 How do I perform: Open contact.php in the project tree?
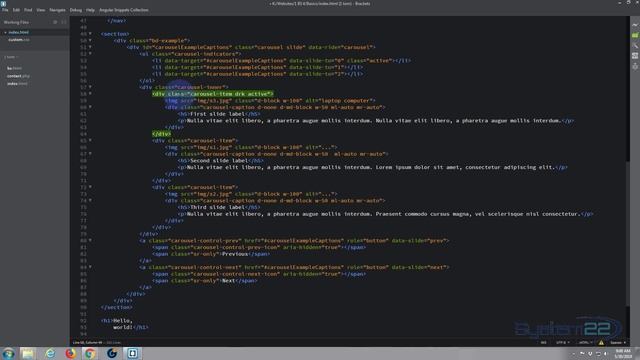tap(18, 76)
